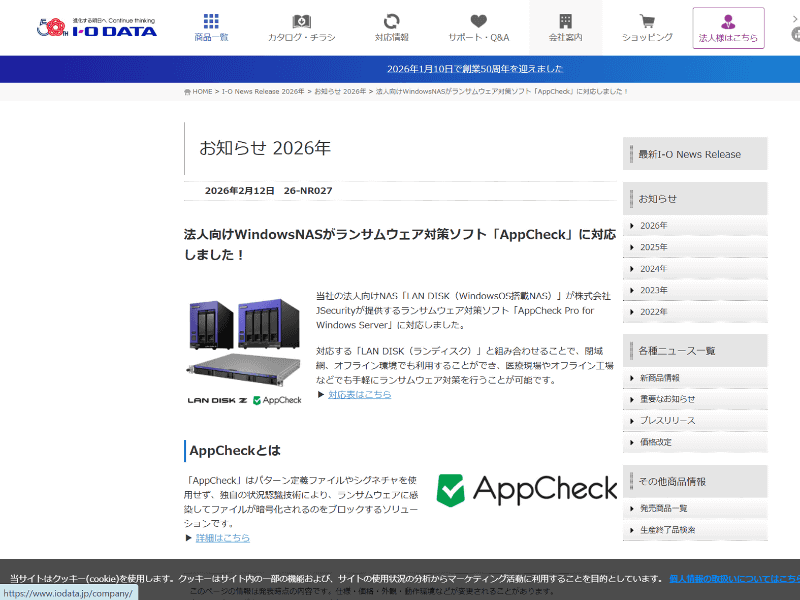Expand the 2023年 news archive entry
Viewport: 800px width, 600px height.
click(695, 290)
